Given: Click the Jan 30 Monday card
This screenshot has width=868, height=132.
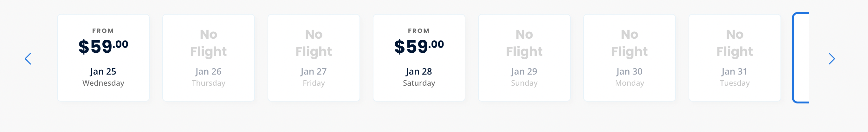Looking at the screenshot, I should pos(629,58).
